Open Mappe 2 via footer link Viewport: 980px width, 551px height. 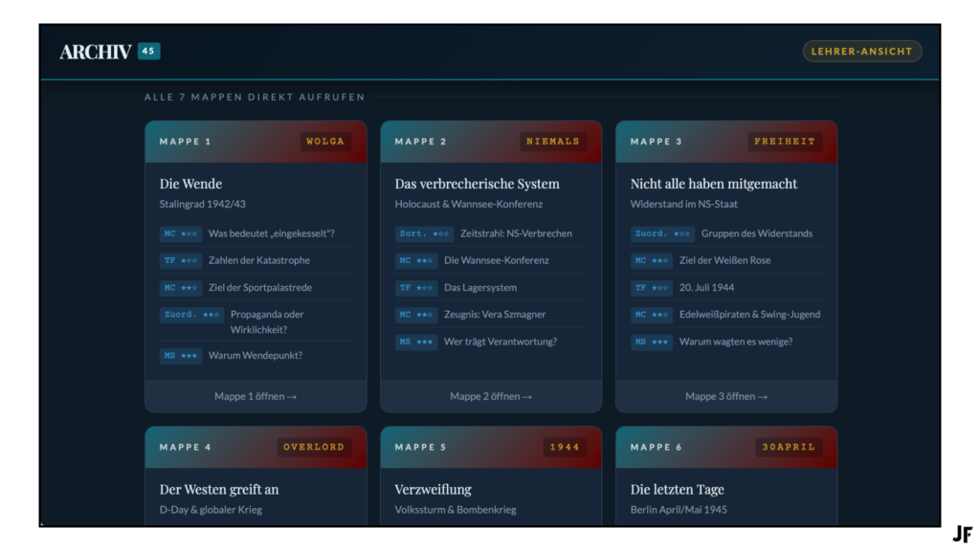tap(491, 396)
